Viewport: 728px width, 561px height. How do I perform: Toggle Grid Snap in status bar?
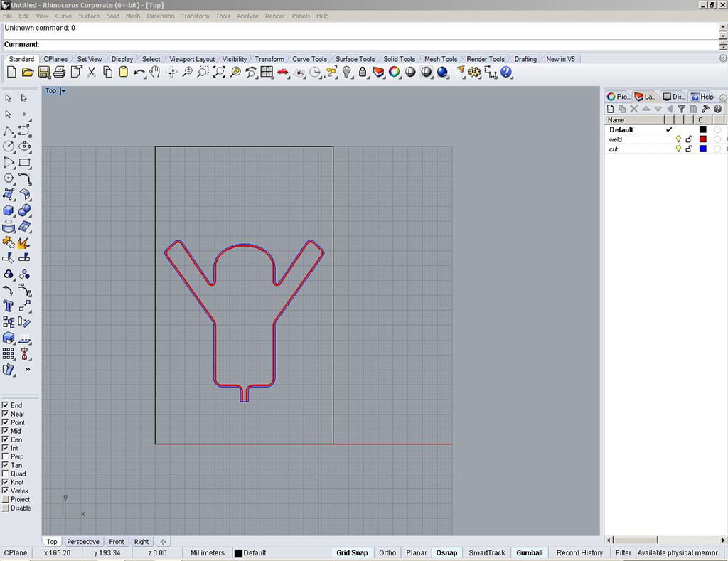(352, 553)
